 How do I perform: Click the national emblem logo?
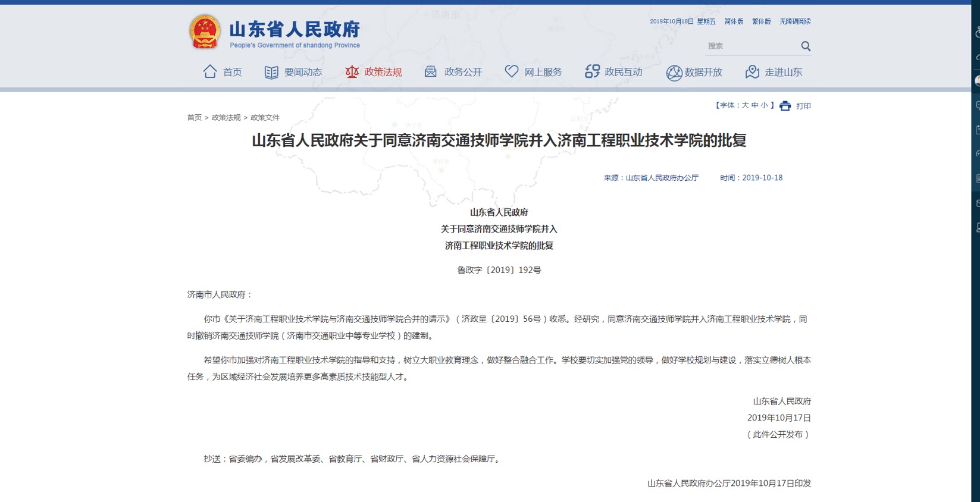coord(205,32)
